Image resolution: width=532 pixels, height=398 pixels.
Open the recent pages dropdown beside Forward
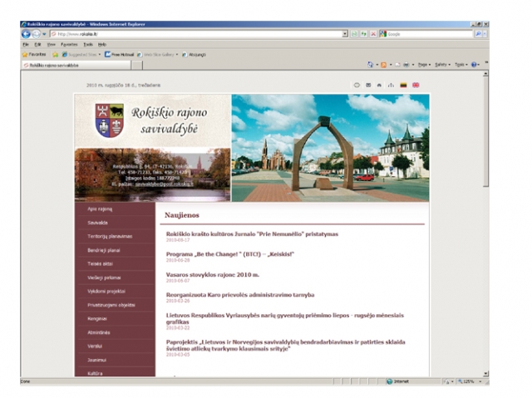[44, 34]
